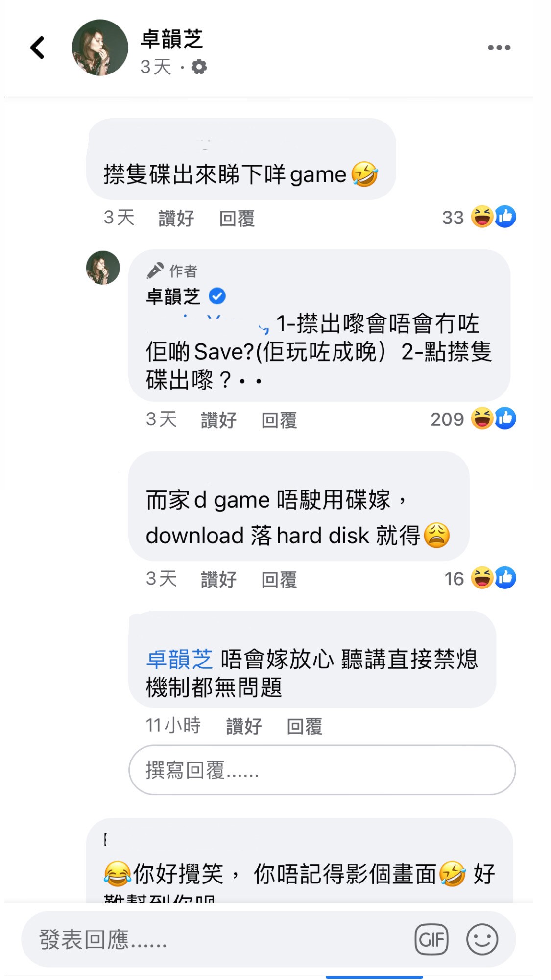View reactions on the 16-reaction comment
The image size is (551, 980).
pos(480,578)
